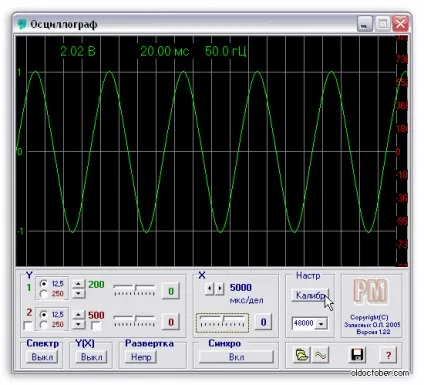The image size is (424, 385).
Task: Decrease X timebase with left arrow
Action: [210, 288]
